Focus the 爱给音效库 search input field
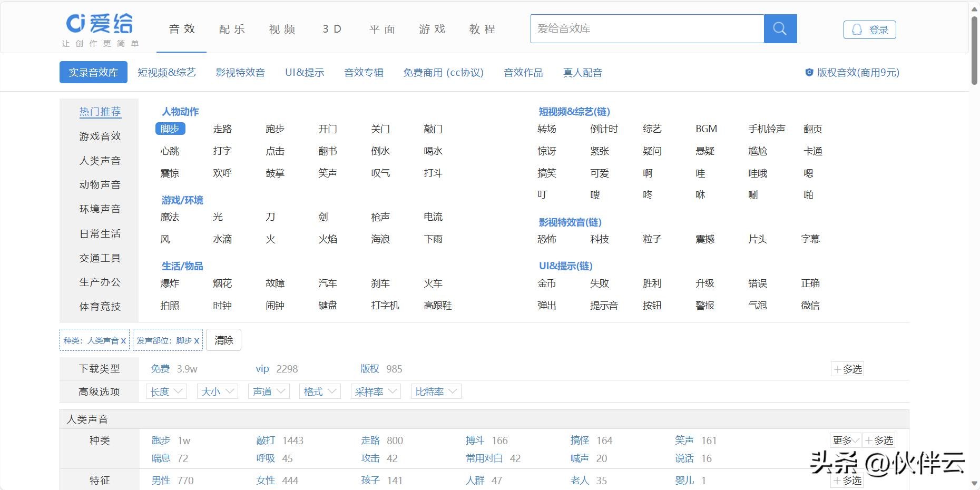980x490 pixels. tap(646, 29)
